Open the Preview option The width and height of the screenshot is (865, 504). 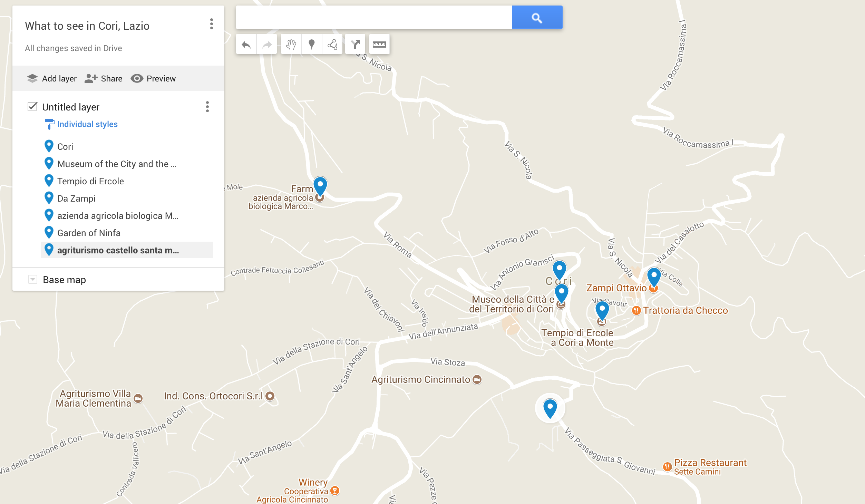[x=153, y=78]
